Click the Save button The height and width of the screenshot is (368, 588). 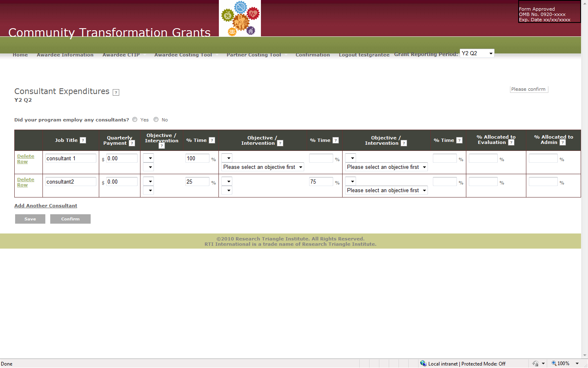point(30,219)
